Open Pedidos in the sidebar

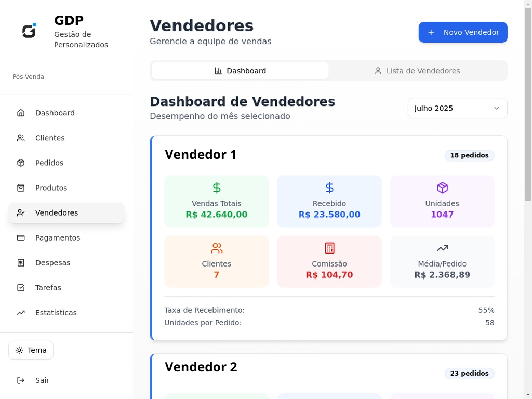coord(66,163)
